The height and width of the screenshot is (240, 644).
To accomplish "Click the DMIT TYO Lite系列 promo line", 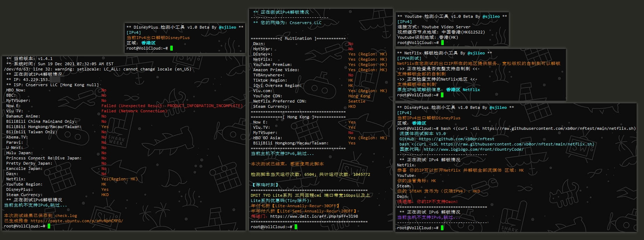I will coord(310,195).
